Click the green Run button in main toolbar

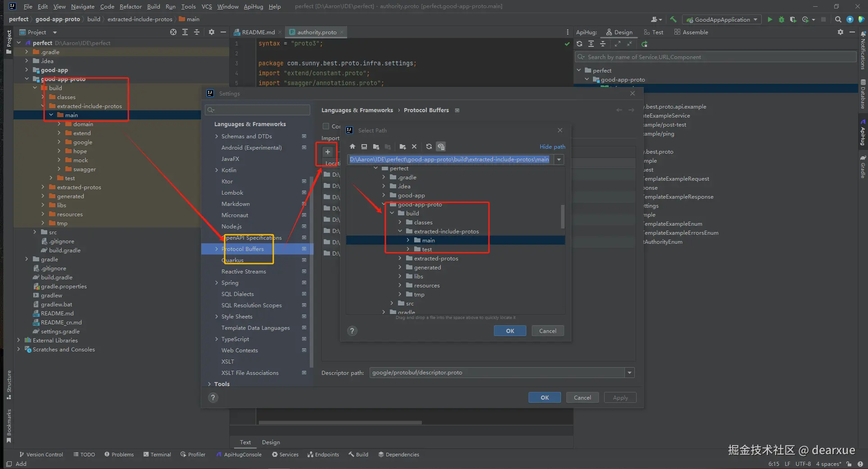tap(770, 19)
